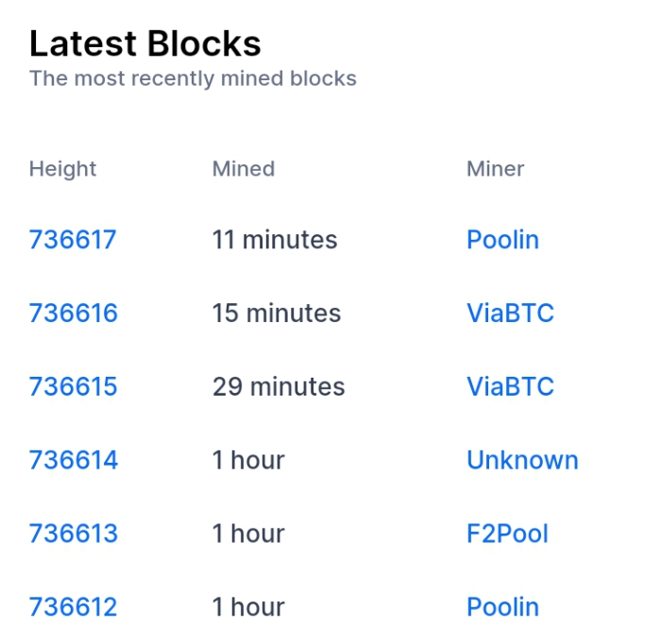Open block height 736616

click(74, 314)
